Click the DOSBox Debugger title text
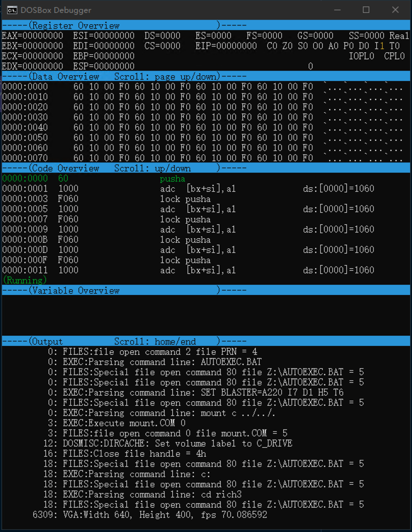412x532 pixels. click(x=55, y=10)
